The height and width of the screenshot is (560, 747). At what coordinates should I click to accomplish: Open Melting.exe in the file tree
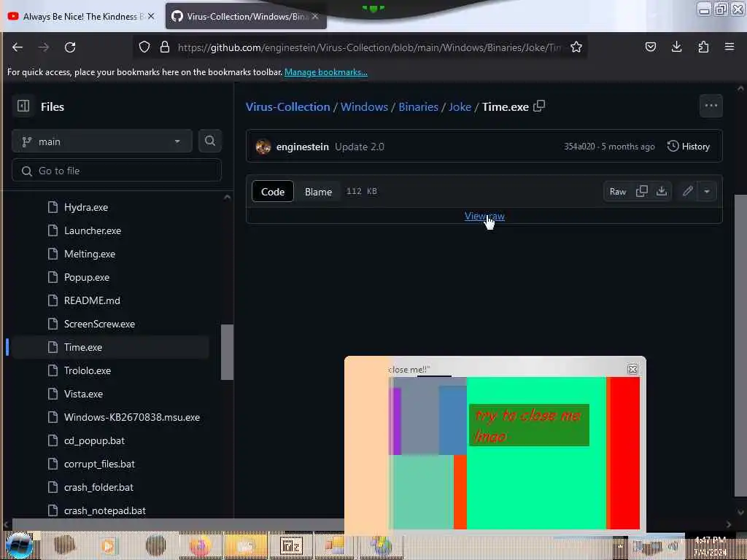coord(90,254)
